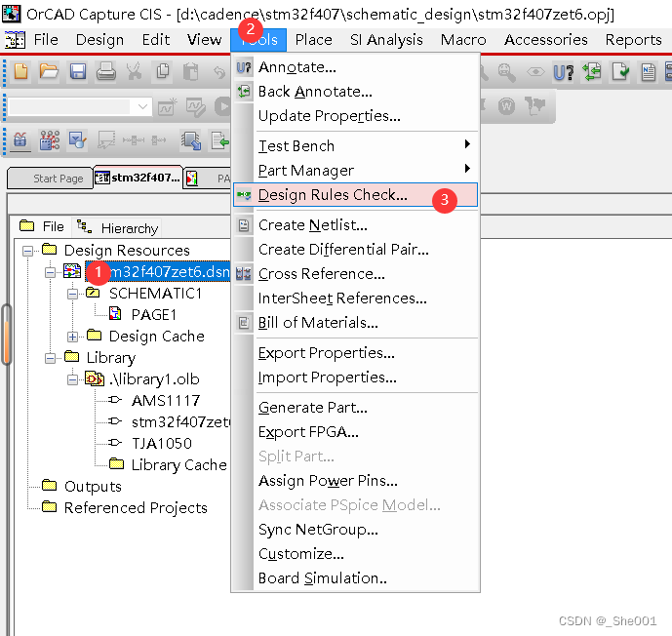Click the Copy toolbar icon
The width and height of the screenshot is (672, 636).
(163, 71)
